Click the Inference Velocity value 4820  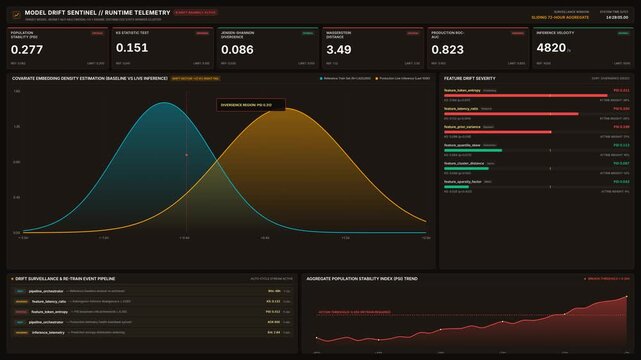(x=551, y=48)
